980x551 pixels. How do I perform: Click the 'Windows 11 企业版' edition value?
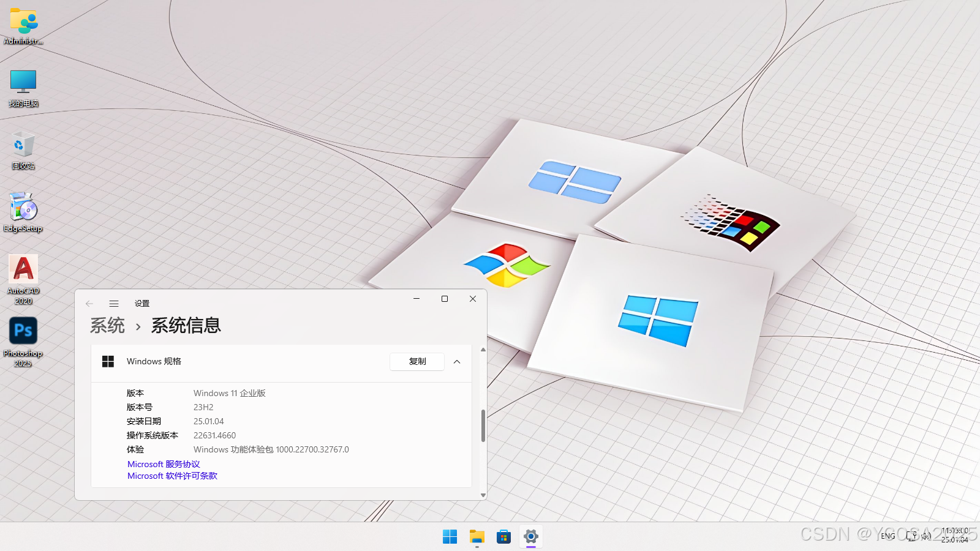click(230, 393)
